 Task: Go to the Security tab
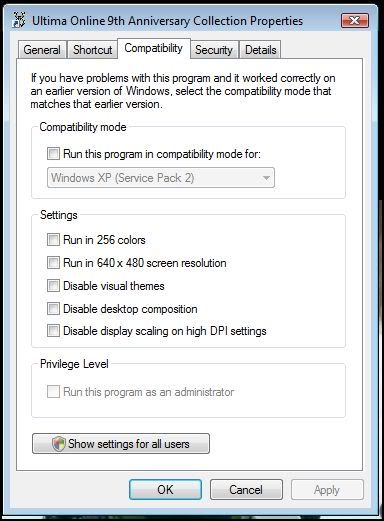click(x=214, y=50)
